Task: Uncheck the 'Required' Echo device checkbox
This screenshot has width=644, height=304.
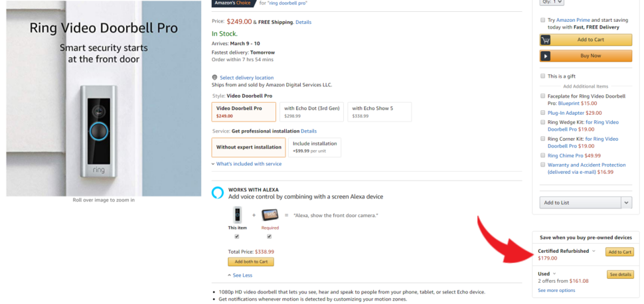Action: pyautogui.click(x=270, y=236)
